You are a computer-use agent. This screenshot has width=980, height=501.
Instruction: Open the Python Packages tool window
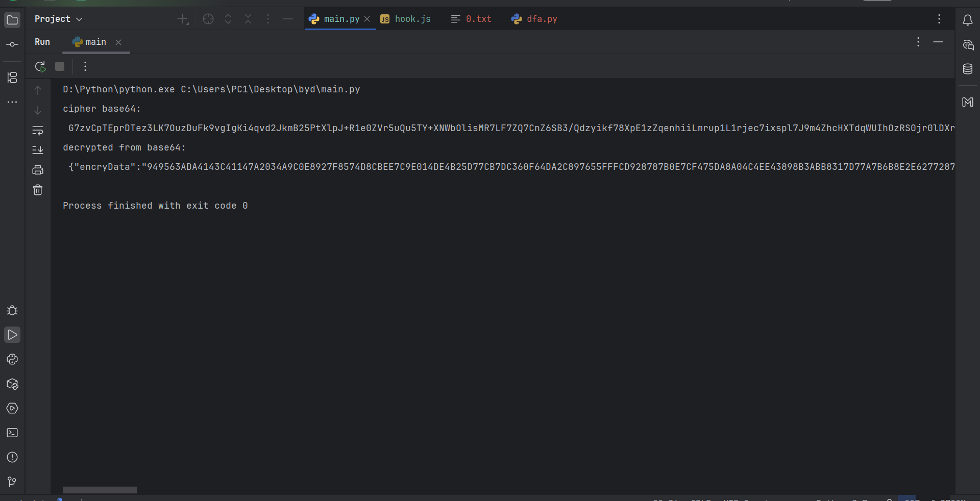(12, 384)
